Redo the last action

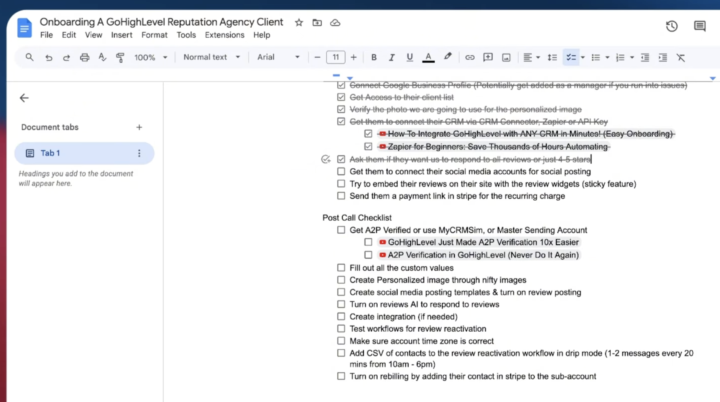[66, 57]
